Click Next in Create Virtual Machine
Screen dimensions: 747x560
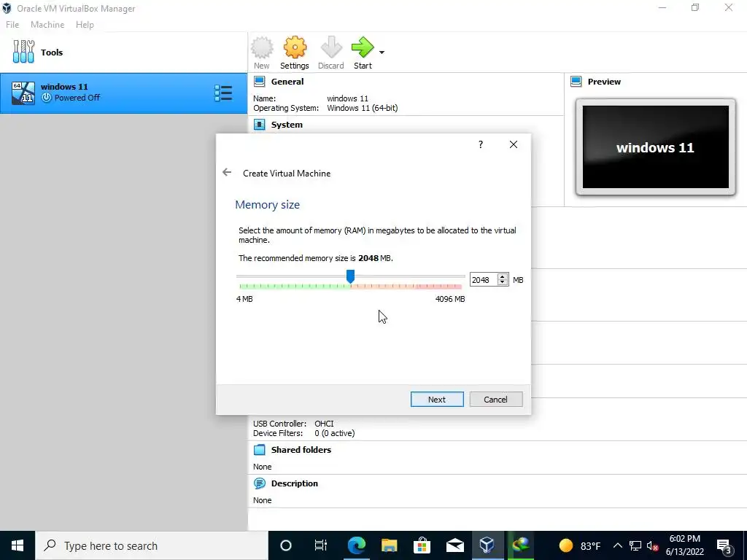click(437, 400)
